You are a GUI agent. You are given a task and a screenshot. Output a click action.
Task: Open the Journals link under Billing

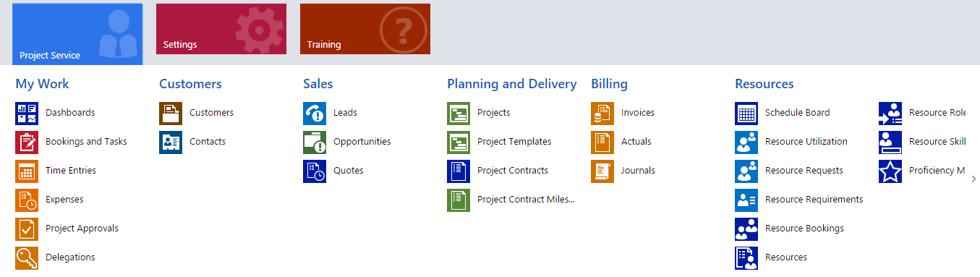tap(638, 171)
